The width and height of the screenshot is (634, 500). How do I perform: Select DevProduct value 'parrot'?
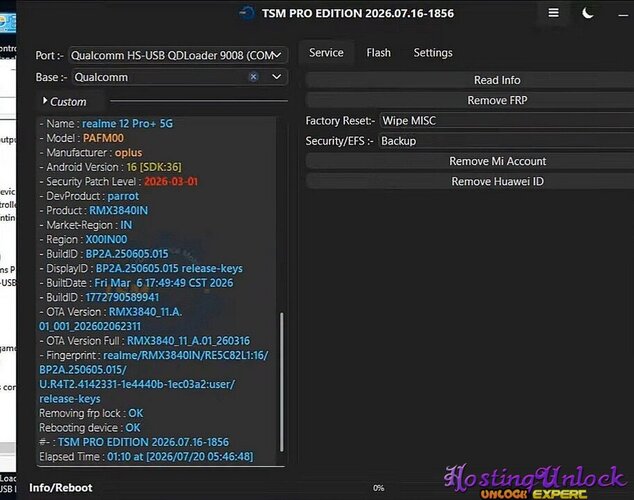[x=123, y=196]
